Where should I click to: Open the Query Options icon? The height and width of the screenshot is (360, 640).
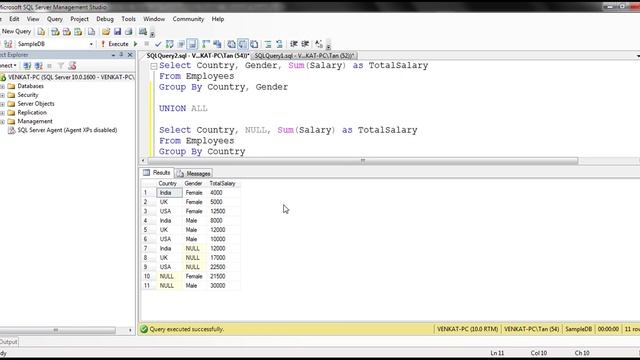tap(181, 44)
